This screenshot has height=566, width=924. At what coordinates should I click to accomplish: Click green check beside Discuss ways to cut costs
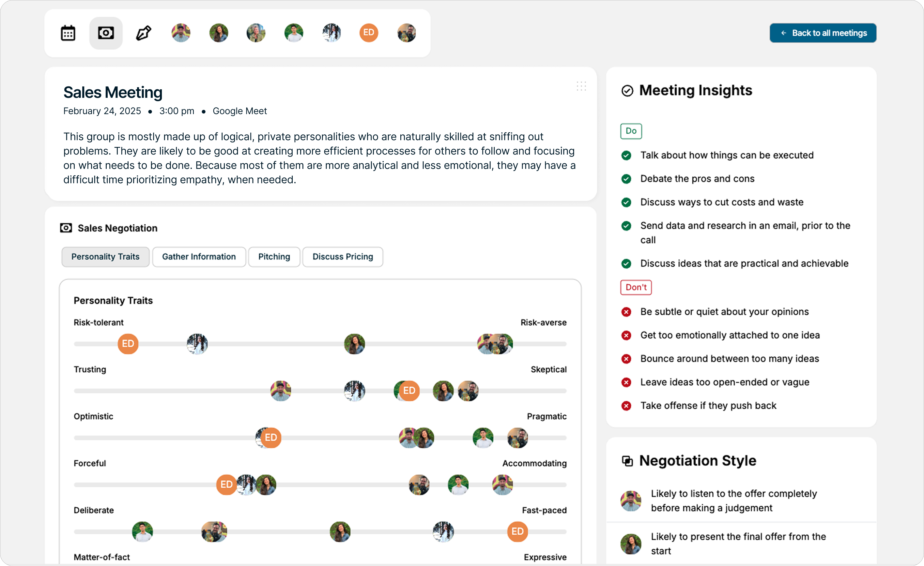[x=626, y=202]
